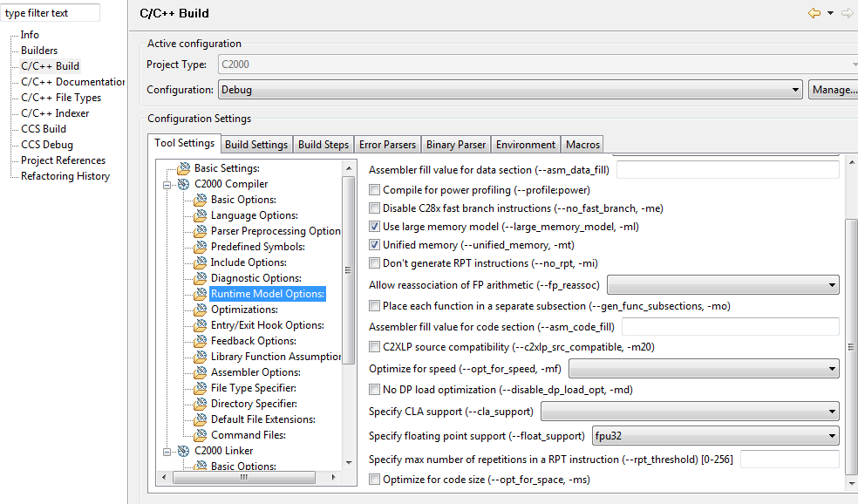Uncheck Use large memory model
858x504 pixels.
374,227
